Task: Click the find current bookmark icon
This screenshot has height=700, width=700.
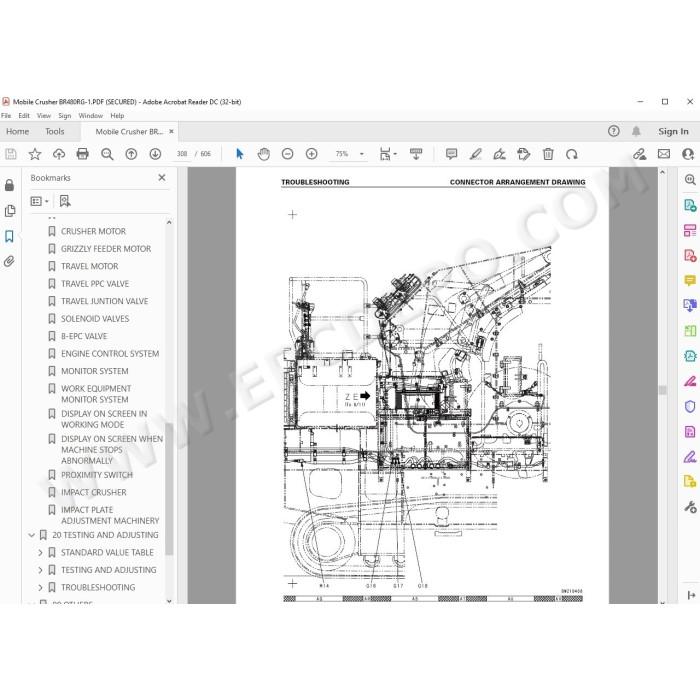Action: (65, 201)
